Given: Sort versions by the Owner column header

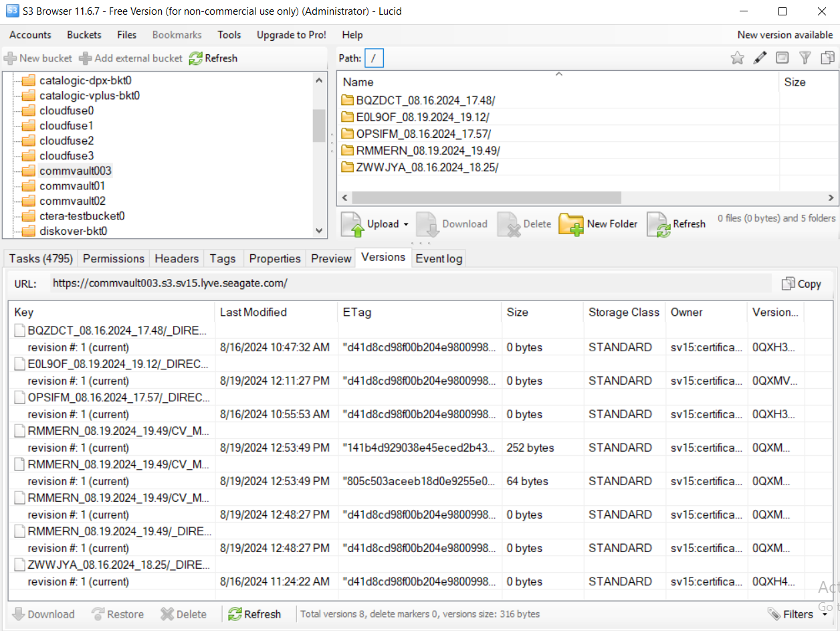Looking at the screenshot, I should pyautogui.click(x=706, y=312).
